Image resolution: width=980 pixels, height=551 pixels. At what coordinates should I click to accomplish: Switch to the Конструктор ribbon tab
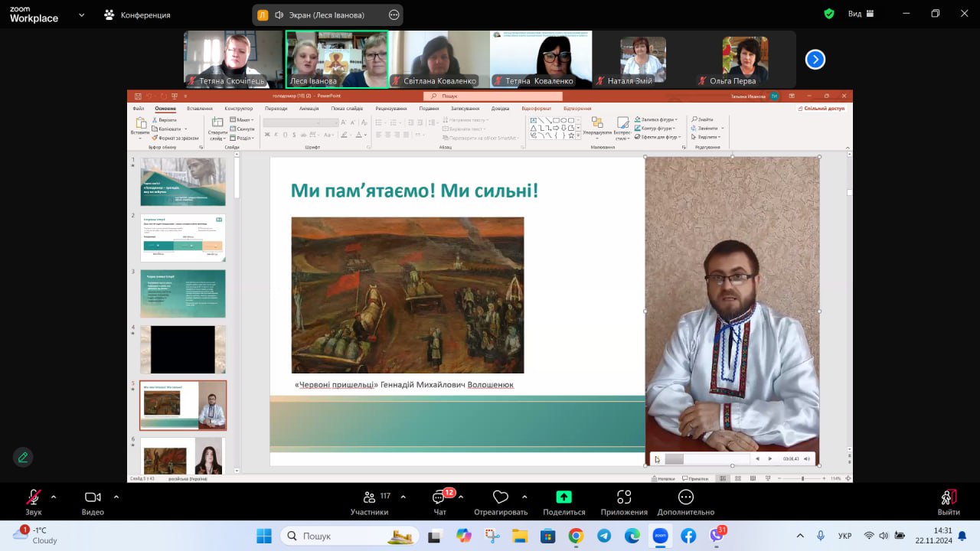[x=239, y=109]
